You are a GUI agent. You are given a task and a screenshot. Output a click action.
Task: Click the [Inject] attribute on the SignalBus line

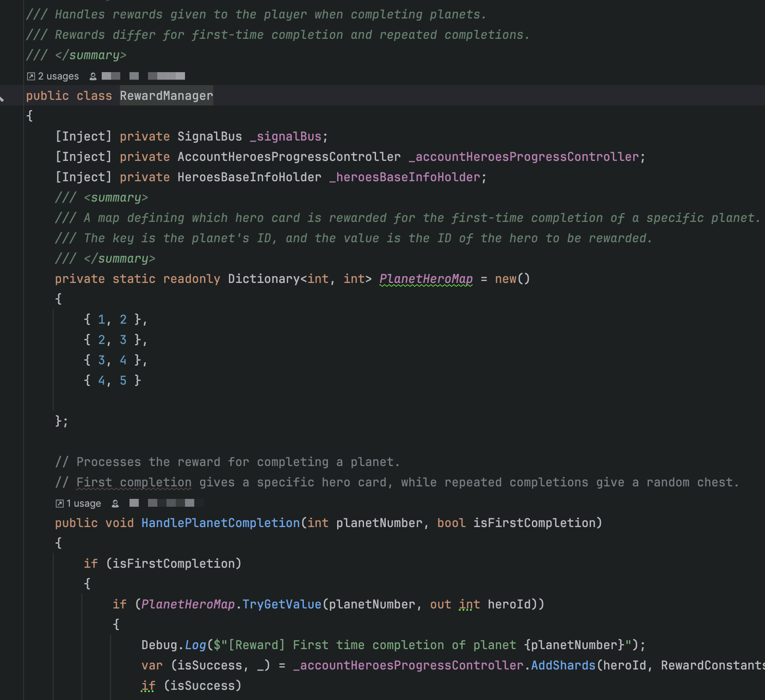(x=83, y=136)
